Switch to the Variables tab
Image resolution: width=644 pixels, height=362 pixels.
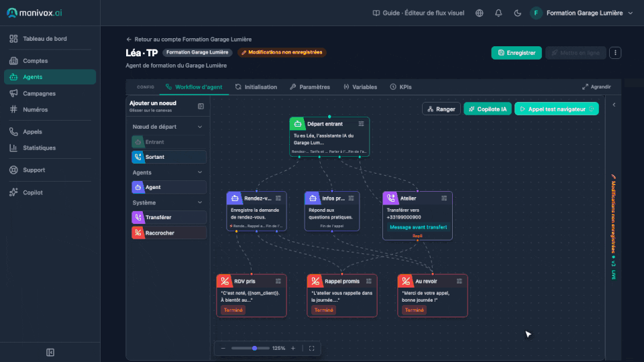360,87
